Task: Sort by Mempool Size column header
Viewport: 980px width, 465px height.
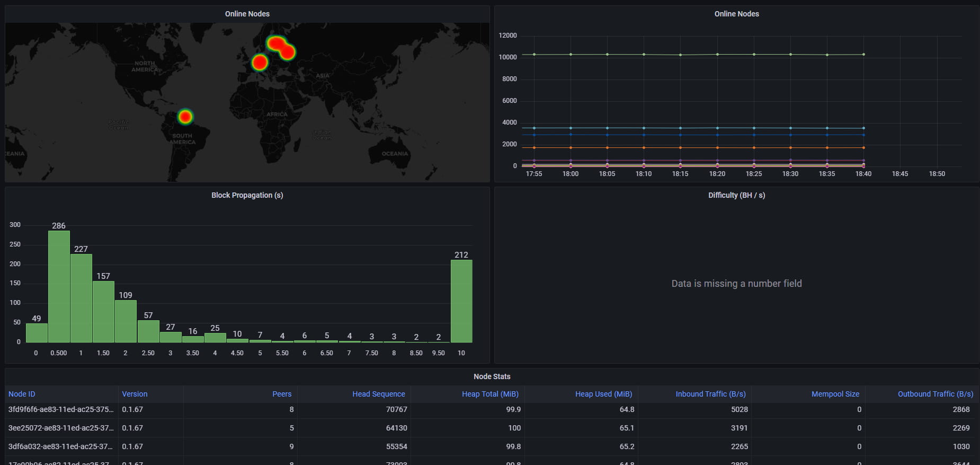Action: click(835, 394)
